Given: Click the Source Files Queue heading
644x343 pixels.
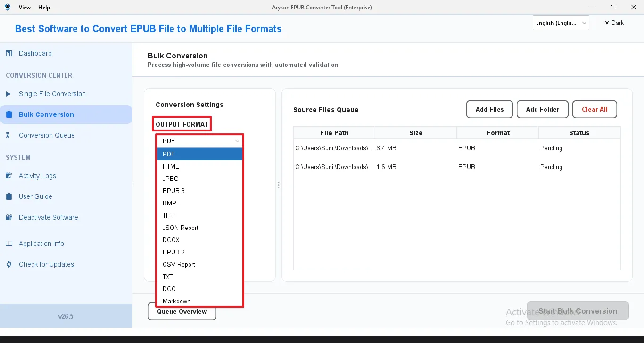Looking at the screenshot, I should pos(326,110).
